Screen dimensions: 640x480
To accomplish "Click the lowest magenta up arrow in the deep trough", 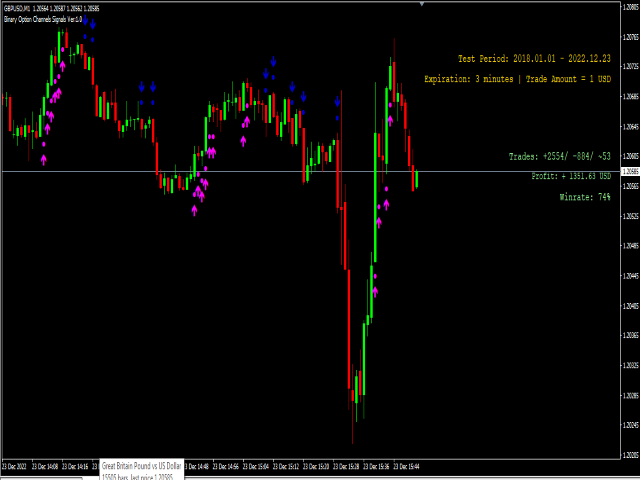I will pos(375,292).
